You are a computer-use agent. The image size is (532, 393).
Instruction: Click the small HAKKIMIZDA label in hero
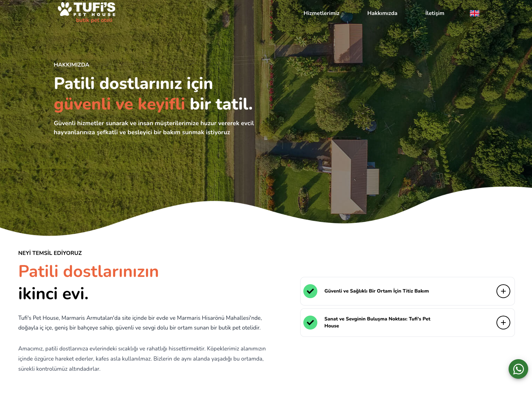pyautogui.click(x=72, y=65)
